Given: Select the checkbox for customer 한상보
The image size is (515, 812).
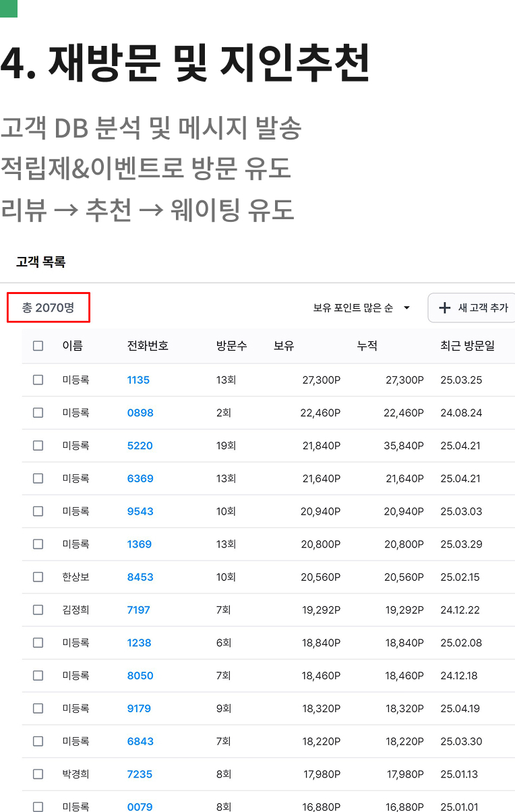Looking at the screenshot, I should (x=38, y=577).
